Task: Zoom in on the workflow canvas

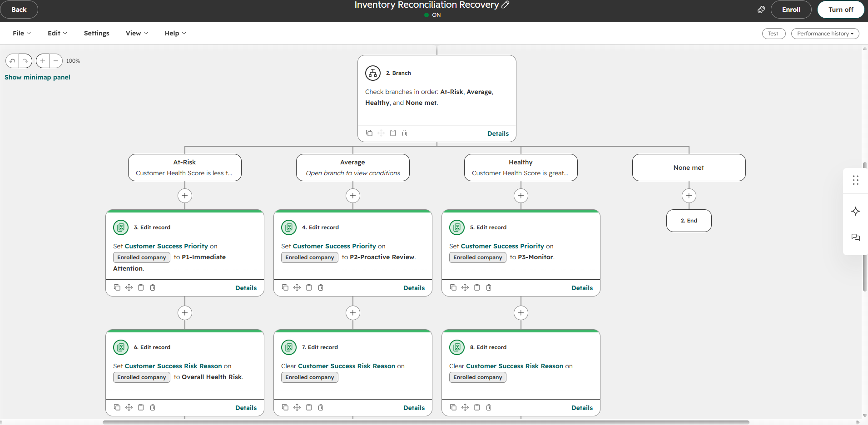Action: 43,61
